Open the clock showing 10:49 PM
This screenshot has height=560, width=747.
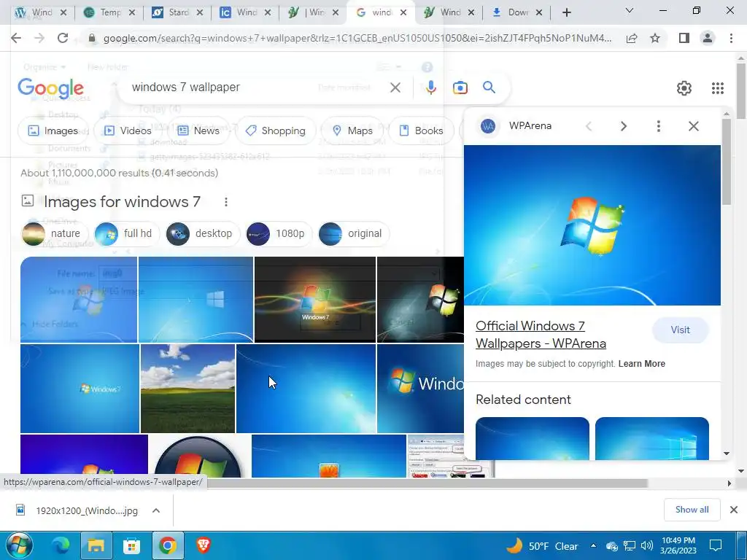(x=678, y=545)
